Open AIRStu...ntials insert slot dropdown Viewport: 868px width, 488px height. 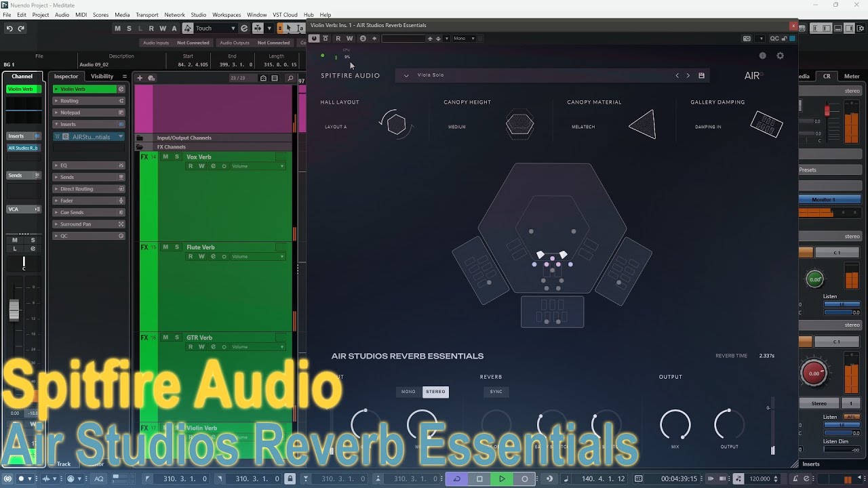[121, 137]
